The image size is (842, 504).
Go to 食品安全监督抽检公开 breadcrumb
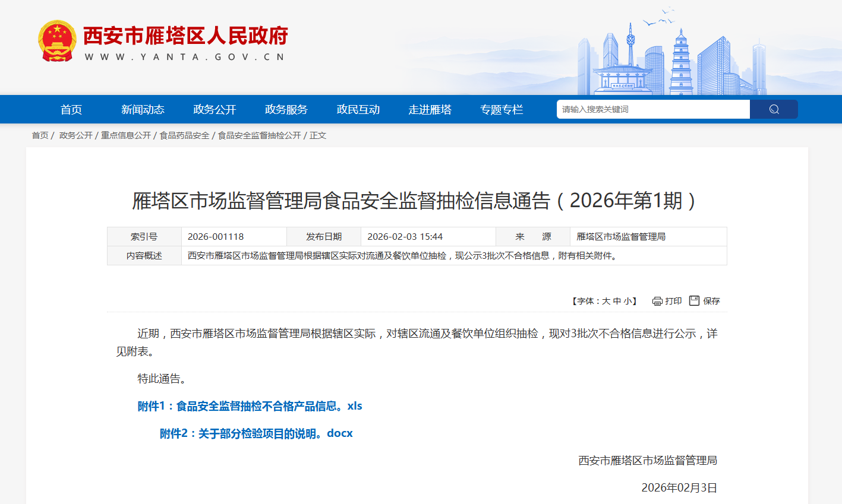[x=259, y=135]
